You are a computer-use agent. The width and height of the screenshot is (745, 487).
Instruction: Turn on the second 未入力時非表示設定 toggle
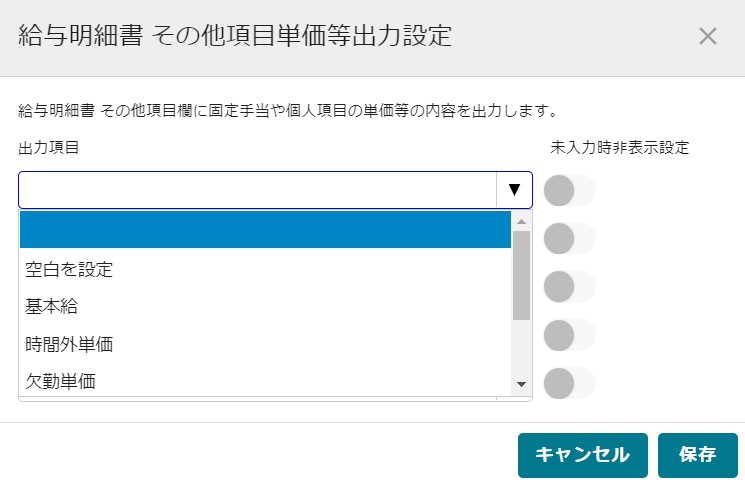(x=569, y=238)
